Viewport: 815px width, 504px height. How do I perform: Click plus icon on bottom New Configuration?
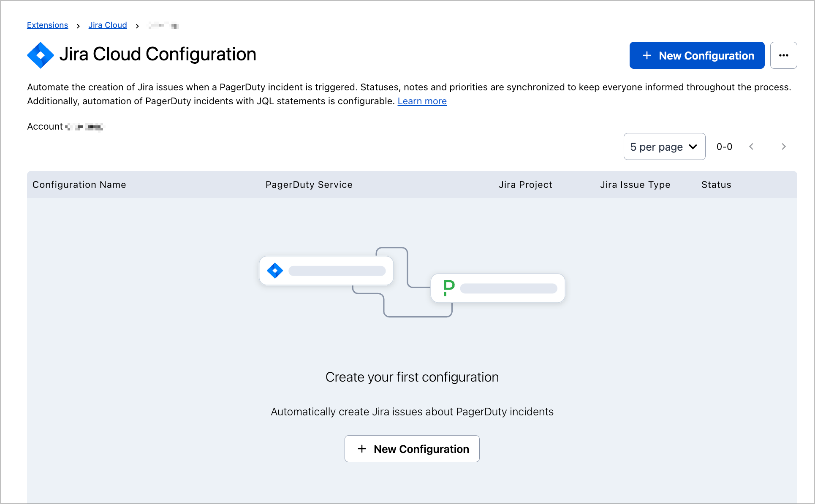(362, 449)
